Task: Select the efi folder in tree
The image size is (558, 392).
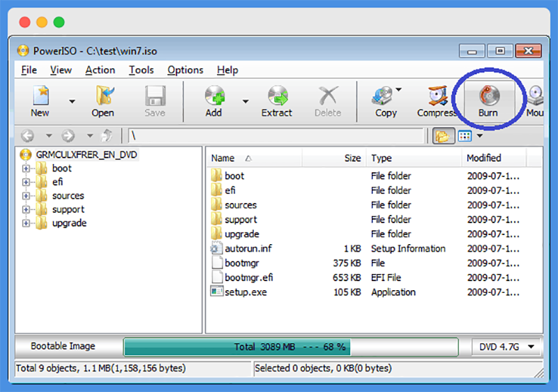Action: click(x=58, y=182)
